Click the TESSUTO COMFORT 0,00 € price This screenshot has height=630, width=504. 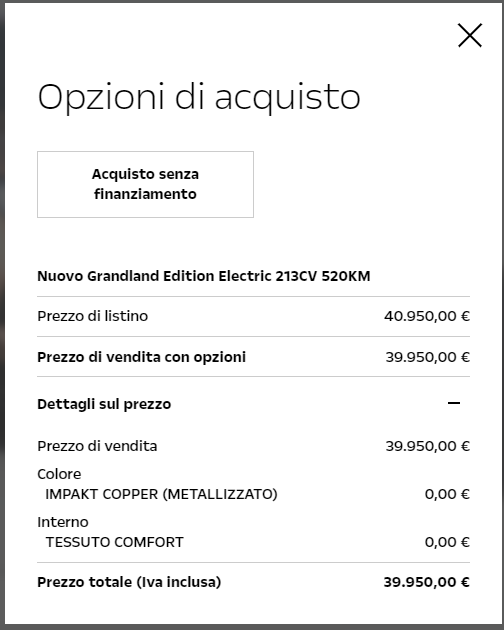point(447,542)
